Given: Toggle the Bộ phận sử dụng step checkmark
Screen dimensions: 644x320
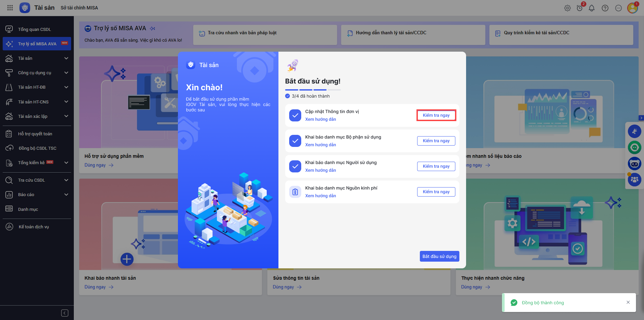Looking at the screenshot, I should (295, 141).
